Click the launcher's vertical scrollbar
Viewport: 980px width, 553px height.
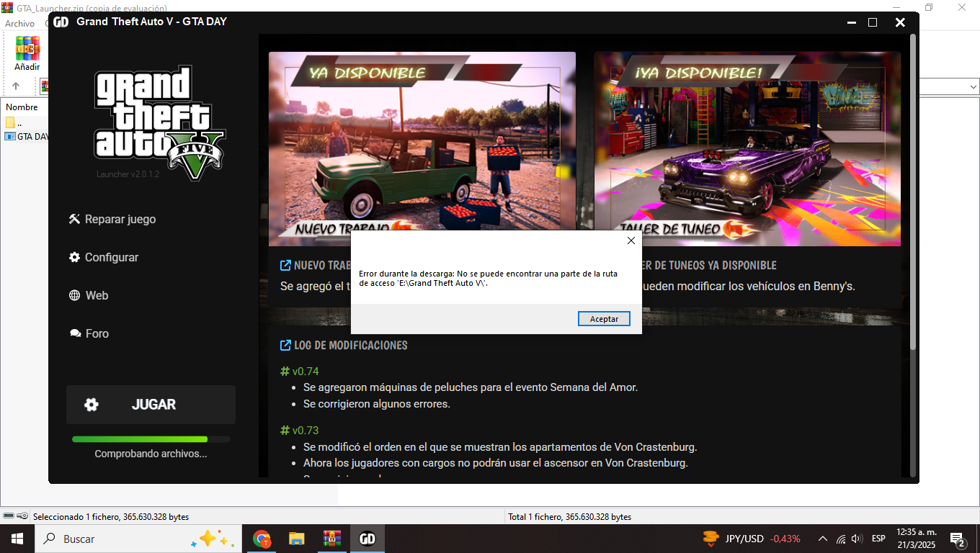pos(913,216)
